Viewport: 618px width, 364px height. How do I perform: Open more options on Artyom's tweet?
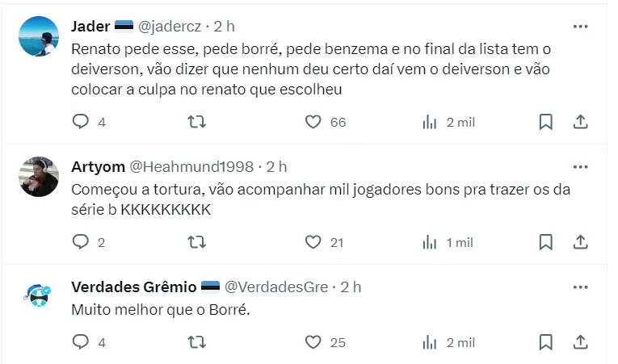tap(580, 167)
